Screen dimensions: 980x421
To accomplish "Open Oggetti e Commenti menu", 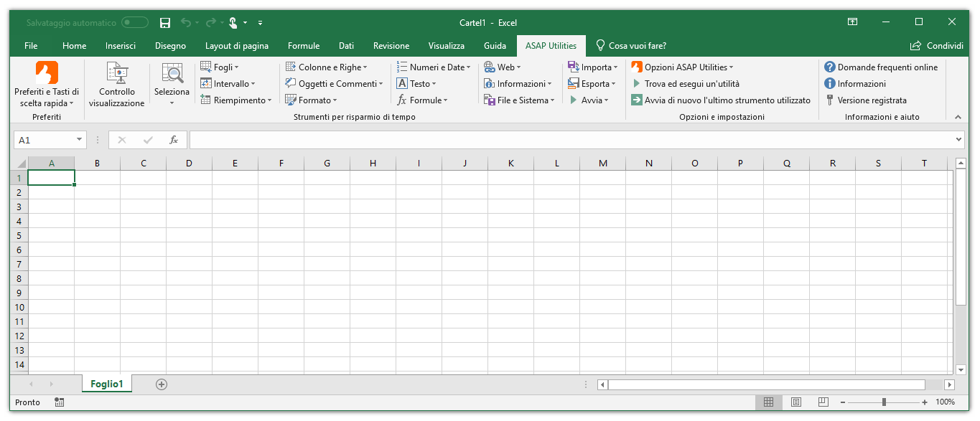I will [334, 84].
